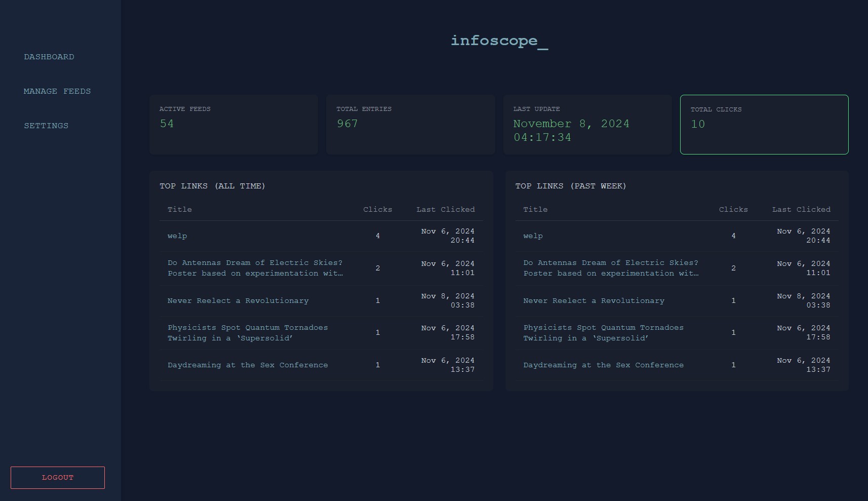
Task: Open the welp link in all-time top links
Action: coord(177,236)
